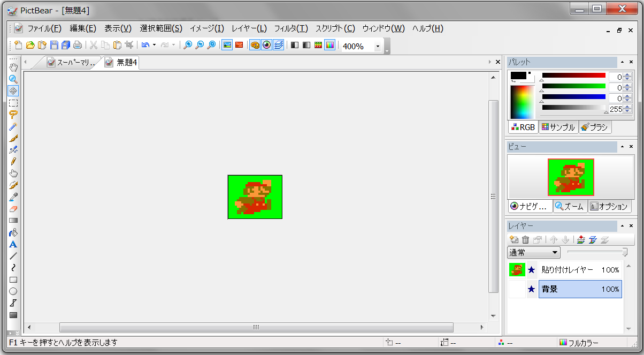The width and height of the screenshot is (644, 355).
Task: Click the Zoom in toolbar icon
Action: [x=188, y=46]
